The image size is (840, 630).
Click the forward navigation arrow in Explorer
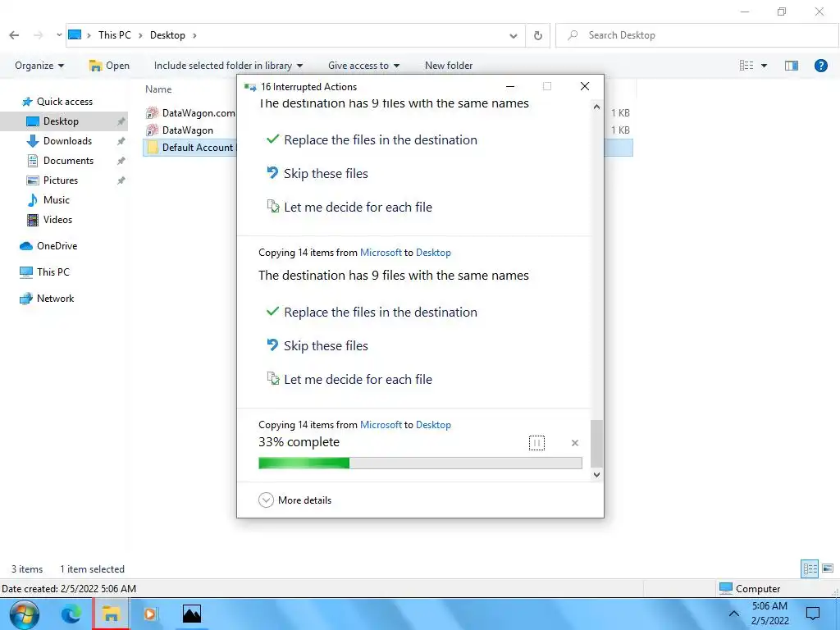[38, 35]
